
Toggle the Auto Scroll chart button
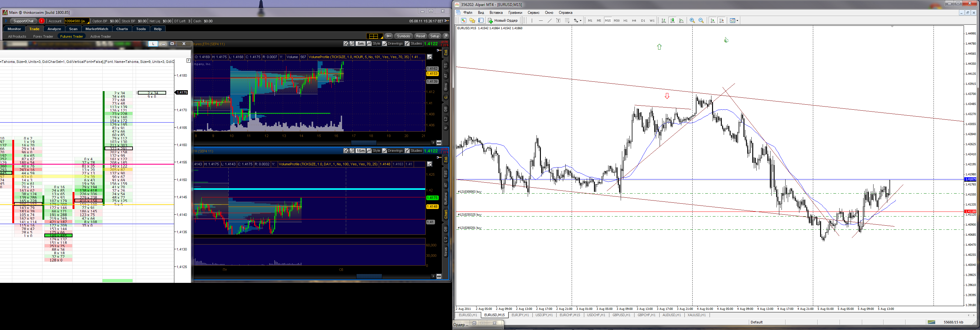point(713,20)
